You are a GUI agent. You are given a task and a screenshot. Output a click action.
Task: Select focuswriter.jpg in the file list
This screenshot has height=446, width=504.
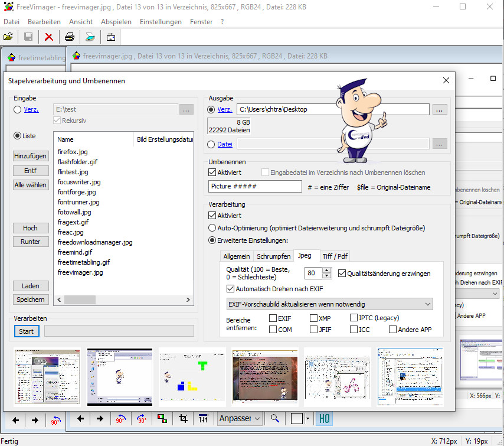(79, 182)
